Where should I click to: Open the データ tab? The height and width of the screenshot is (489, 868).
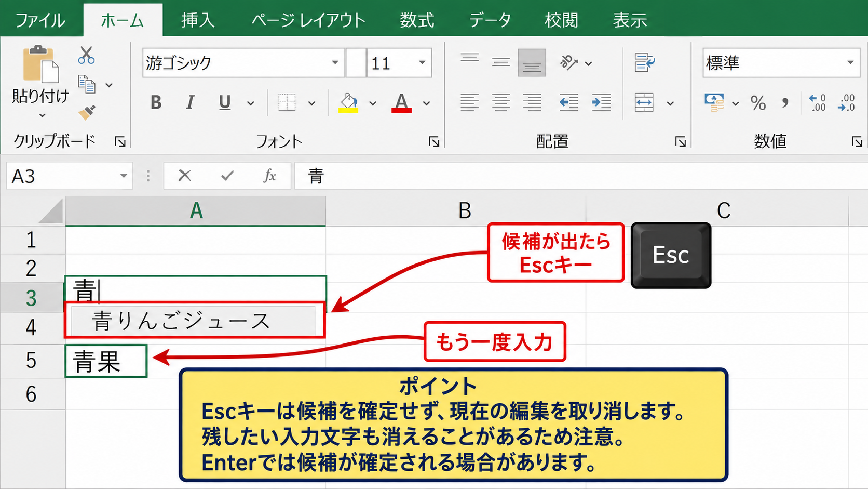[x=490, y=20]
